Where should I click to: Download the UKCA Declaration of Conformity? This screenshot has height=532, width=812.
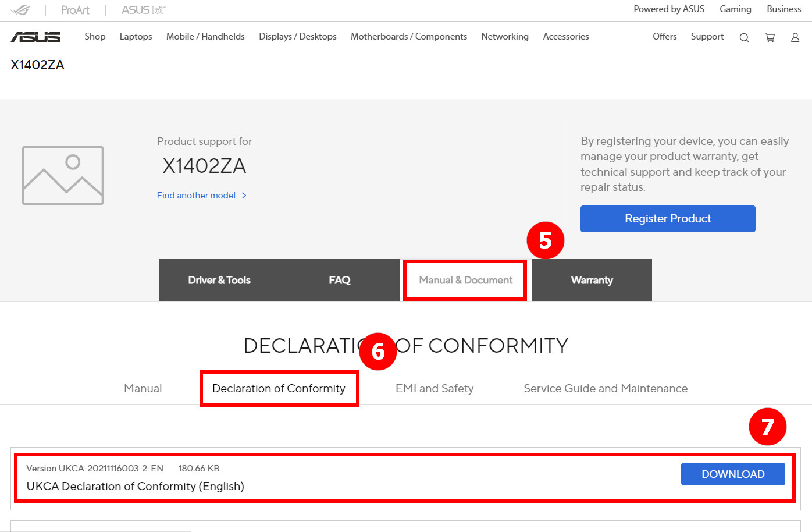[x=733, y=474]
